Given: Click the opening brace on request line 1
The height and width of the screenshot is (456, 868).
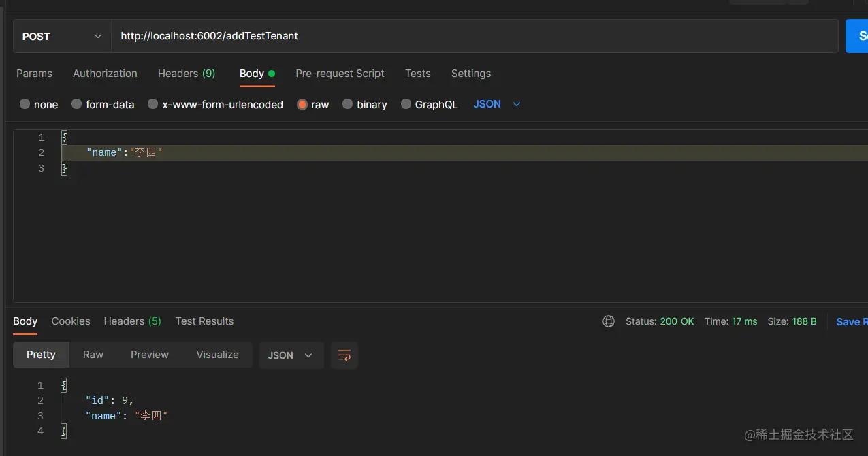Looking at the screenshot, I should click(65, 137).
